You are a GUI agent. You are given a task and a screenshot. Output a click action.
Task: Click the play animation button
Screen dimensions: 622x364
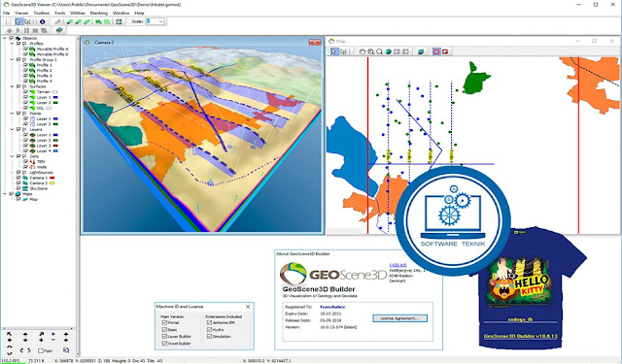coord(17,30)
